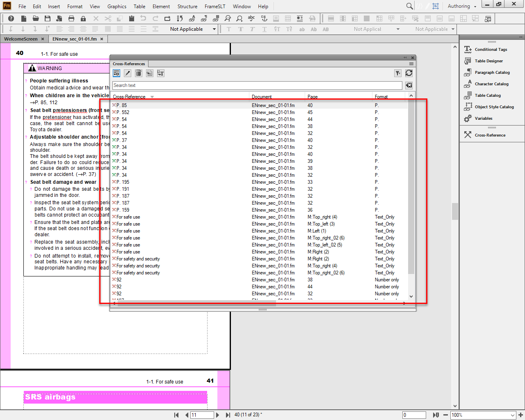The width and height of the screenshot is (525, 420).
Task: Convert cross-reference to text
Action: click(161, 73)
